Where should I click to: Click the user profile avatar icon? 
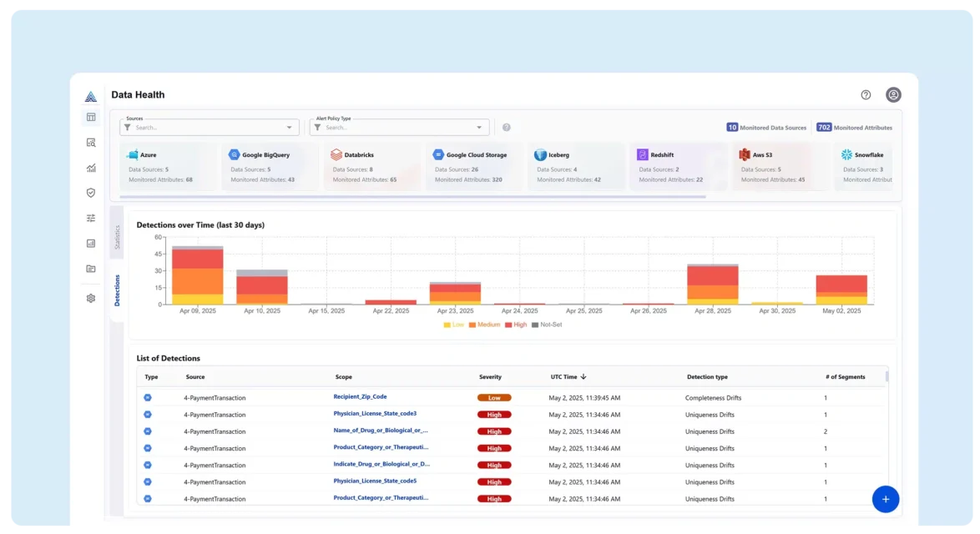tap(893, 95)
